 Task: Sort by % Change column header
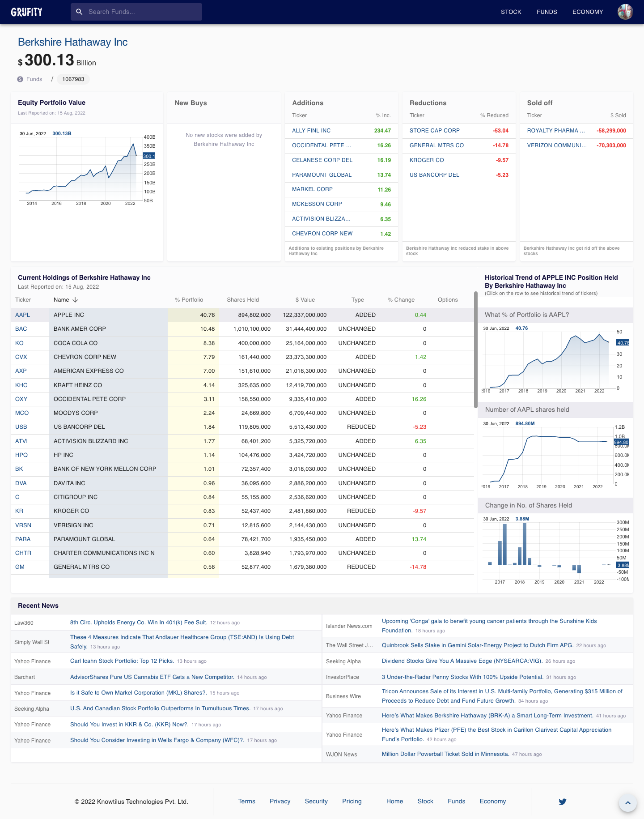pos(401,300)
